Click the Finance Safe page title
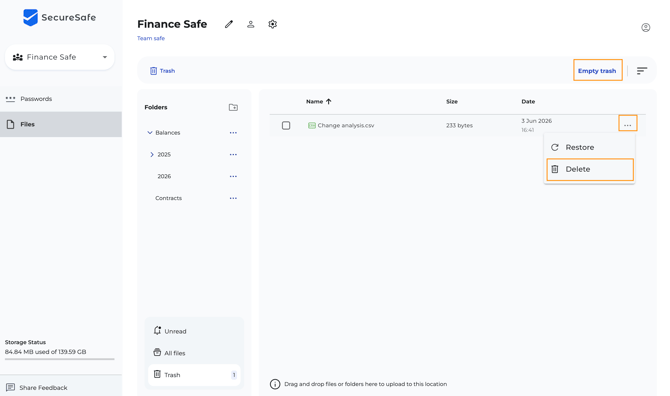The height and width of the screenshot is (396, 670). tap(172, 24)
